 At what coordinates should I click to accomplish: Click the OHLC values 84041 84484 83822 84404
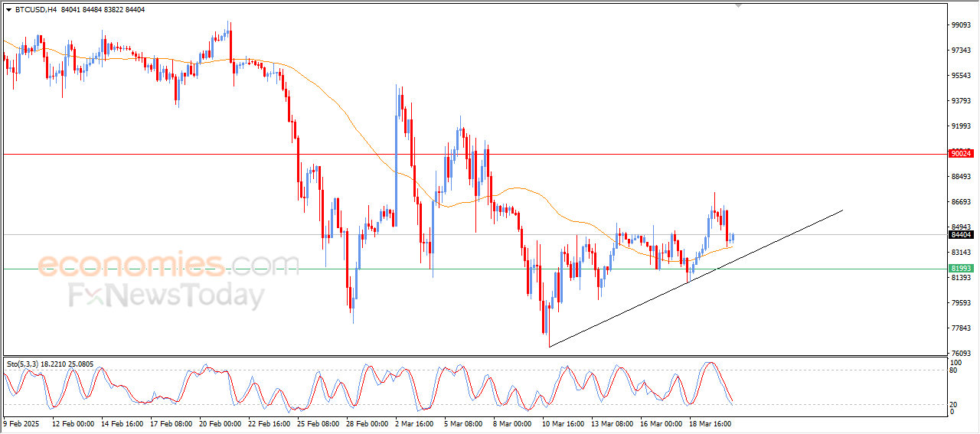coord(102,10)
